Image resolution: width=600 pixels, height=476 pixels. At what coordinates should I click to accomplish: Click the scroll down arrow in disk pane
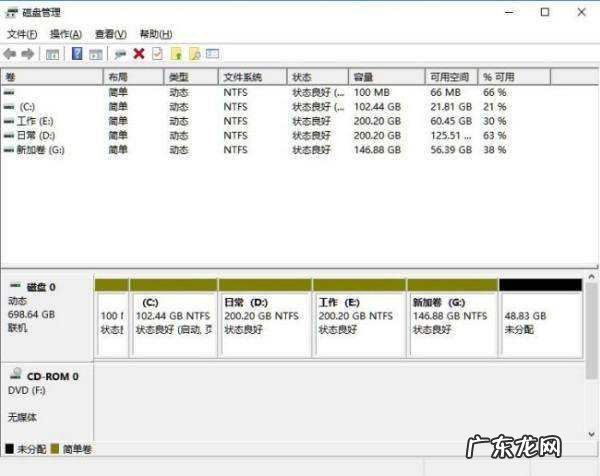pyautogui.click(x=591, y=435)
